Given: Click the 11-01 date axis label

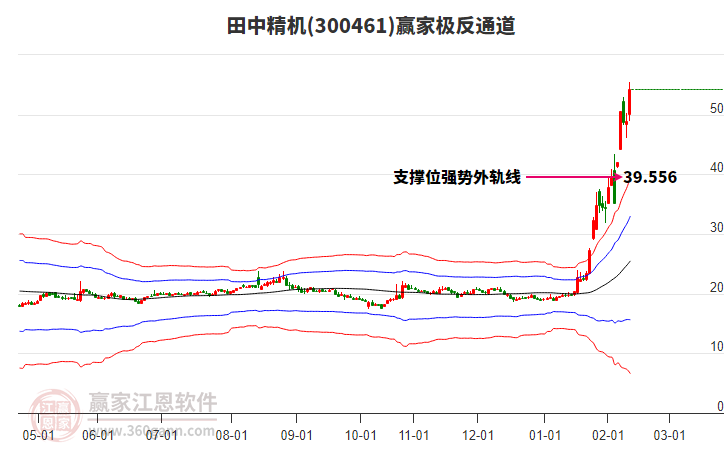Looking at the screenshot, I should pyautogui.click(x=414, y=435).
